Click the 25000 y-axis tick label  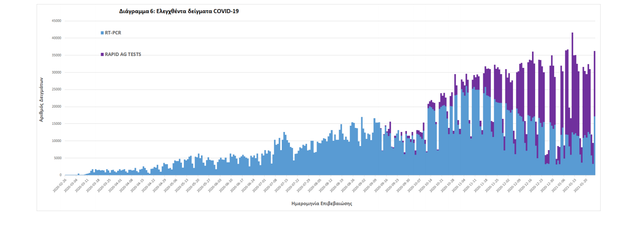57,89
